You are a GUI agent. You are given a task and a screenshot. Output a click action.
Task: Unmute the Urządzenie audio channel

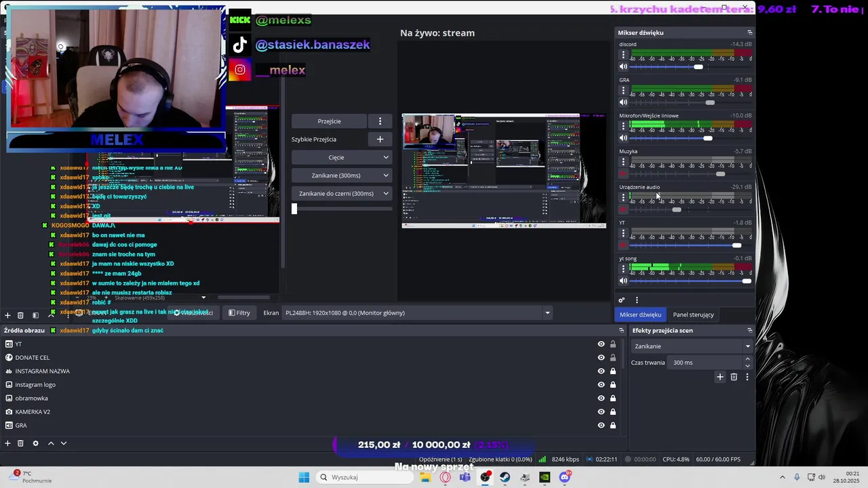coord(623,209)
